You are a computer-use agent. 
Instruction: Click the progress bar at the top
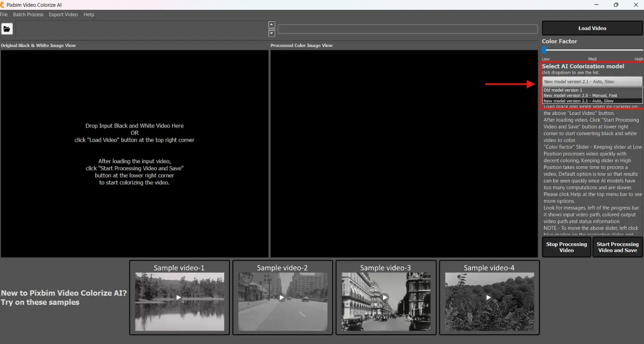(x=407, y=29)
